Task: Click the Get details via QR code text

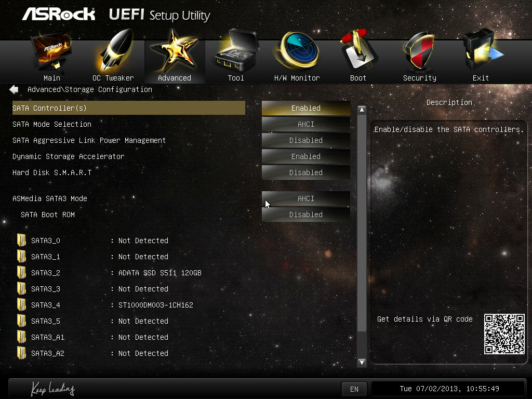Action: pos(425,319)
